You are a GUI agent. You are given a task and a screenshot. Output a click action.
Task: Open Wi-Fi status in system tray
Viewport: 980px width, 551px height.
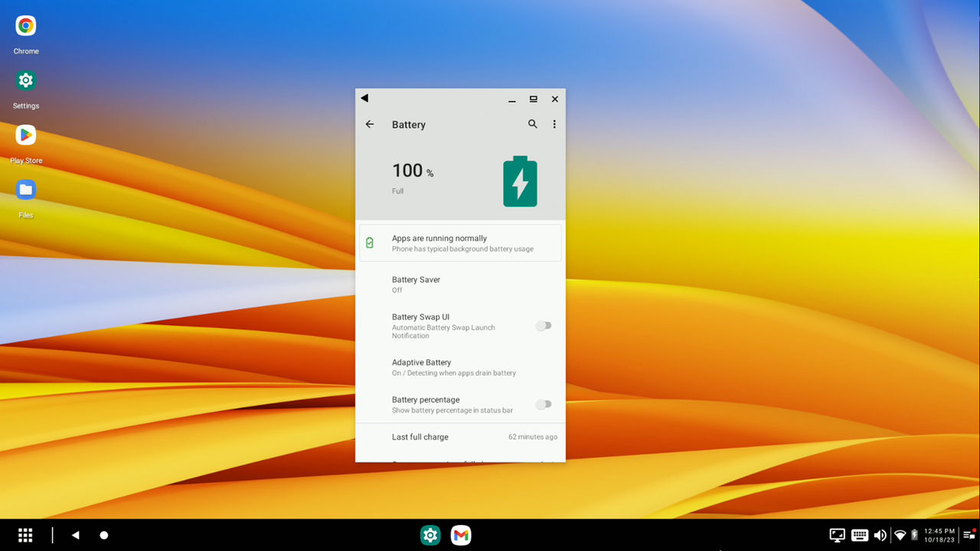[x=900, y=536]
